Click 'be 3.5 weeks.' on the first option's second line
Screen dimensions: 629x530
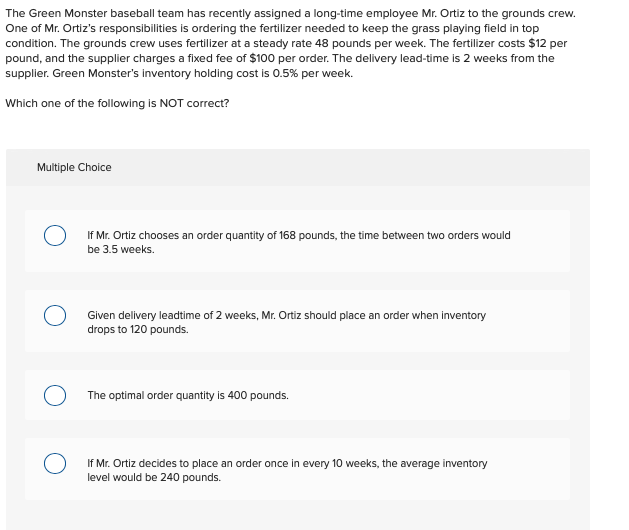(x=121, y=250)
